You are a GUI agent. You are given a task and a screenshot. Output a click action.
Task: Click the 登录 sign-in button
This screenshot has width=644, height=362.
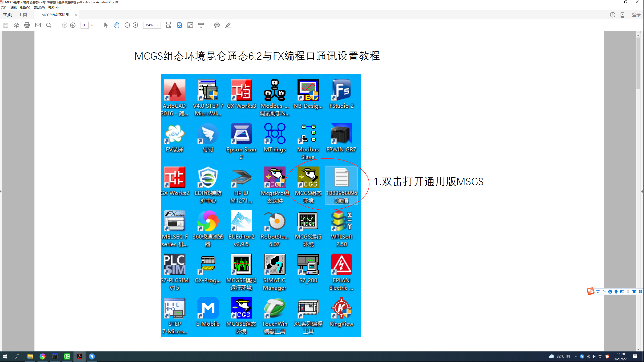point(636,15)
